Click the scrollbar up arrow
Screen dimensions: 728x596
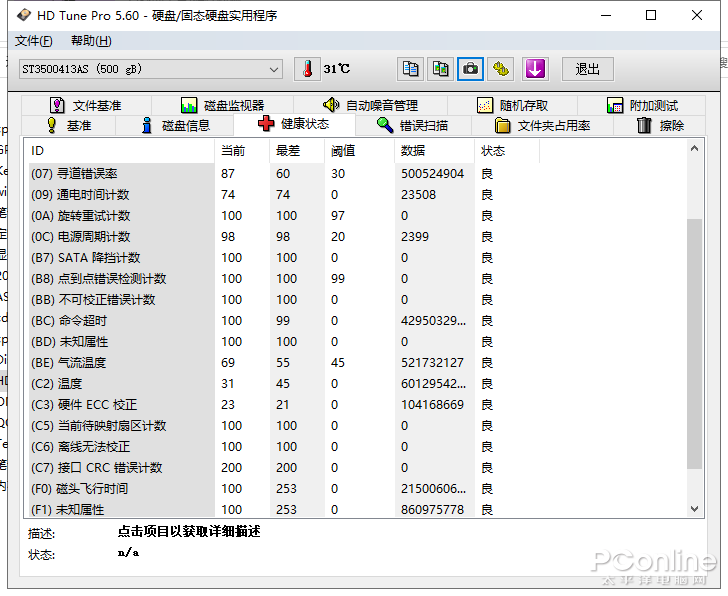(695, 149)
